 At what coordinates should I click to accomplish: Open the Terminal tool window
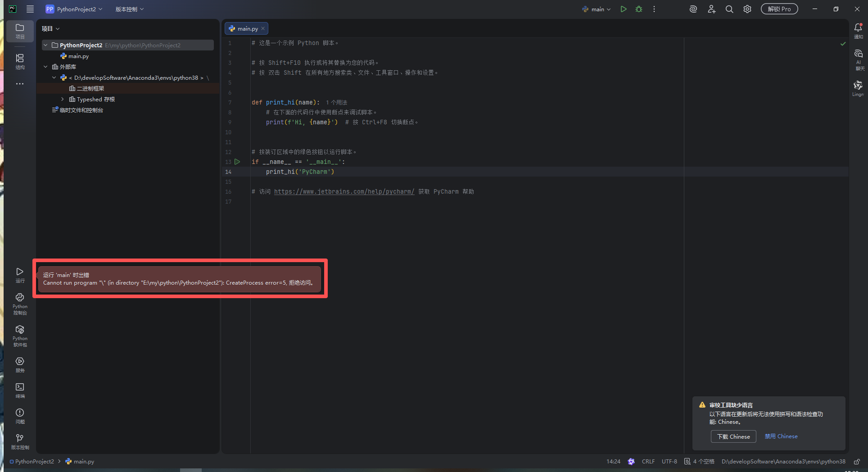(x=20, y=390)
